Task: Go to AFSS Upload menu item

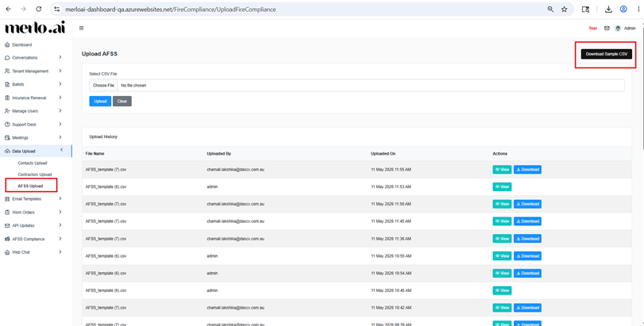Action: 30,186
